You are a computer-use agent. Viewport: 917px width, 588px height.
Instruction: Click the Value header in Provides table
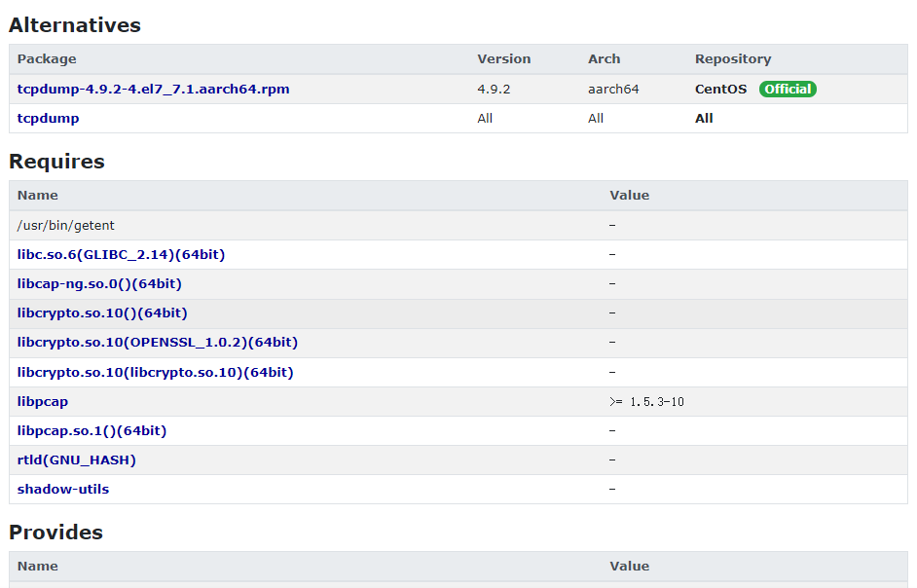(x=629, y=567)
